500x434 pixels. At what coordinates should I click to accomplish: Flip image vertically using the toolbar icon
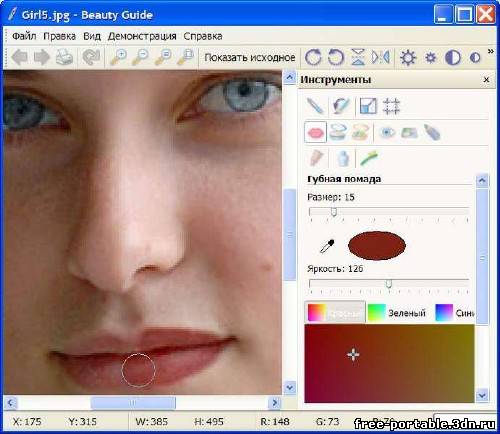point(358,57)
